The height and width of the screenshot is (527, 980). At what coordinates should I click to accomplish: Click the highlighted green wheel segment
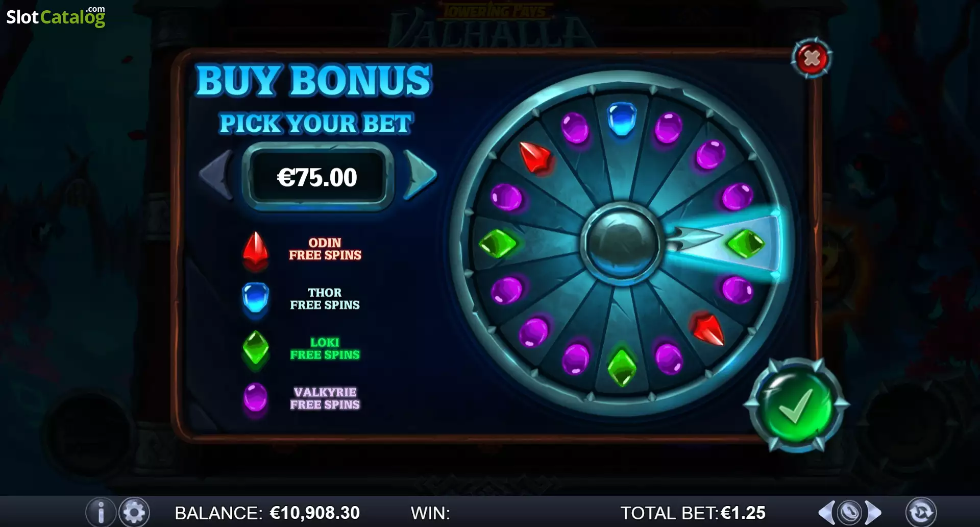[x=745, y=243]
